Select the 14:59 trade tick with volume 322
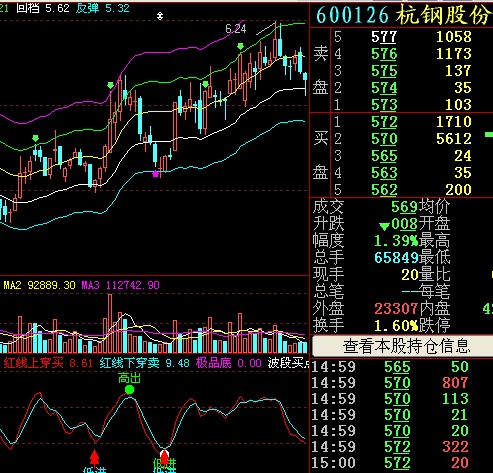This screenshot has height=473, width=493. 390,447
